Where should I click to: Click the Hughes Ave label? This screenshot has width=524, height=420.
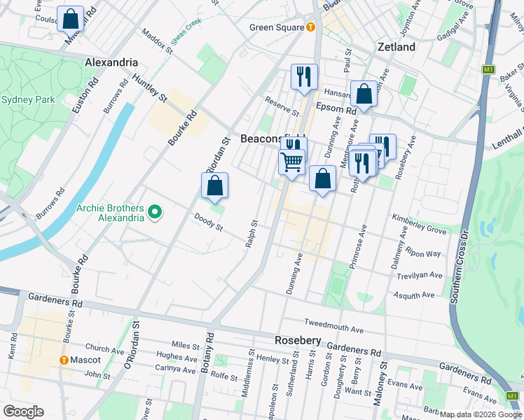177,357
